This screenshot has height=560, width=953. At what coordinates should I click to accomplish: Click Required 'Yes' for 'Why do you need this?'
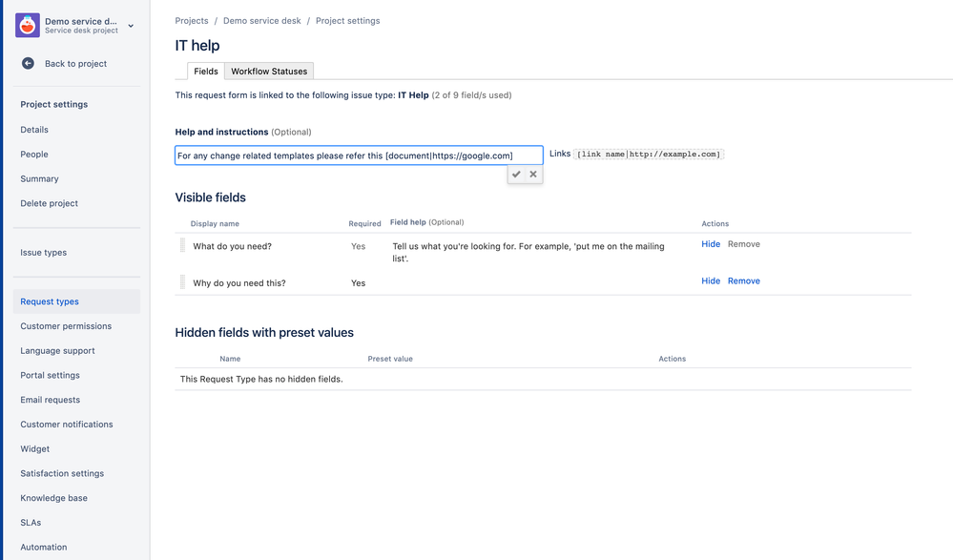pyautogui.click(x=358, y=282)
